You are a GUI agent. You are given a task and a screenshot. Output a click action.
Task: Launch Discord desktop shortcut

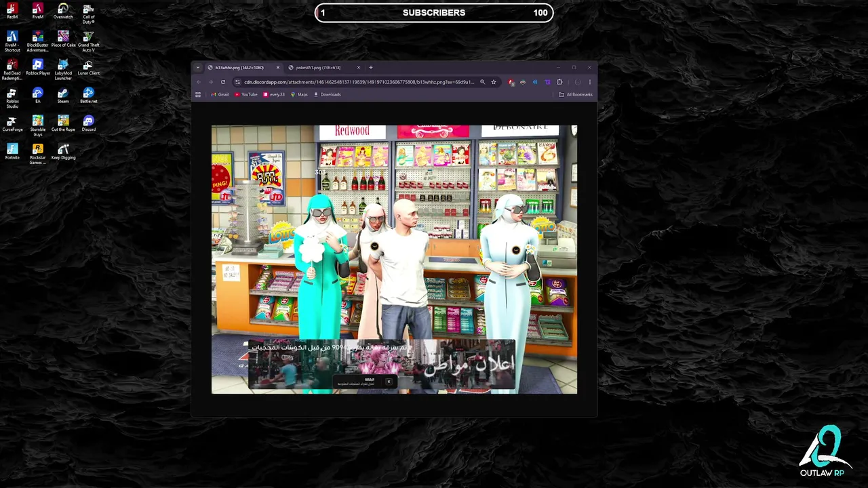[x=88, y=124]
